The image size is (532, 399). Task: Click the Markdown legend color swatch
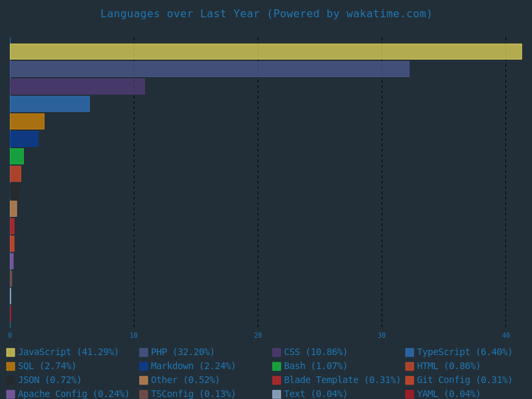(x=144, y=366)
